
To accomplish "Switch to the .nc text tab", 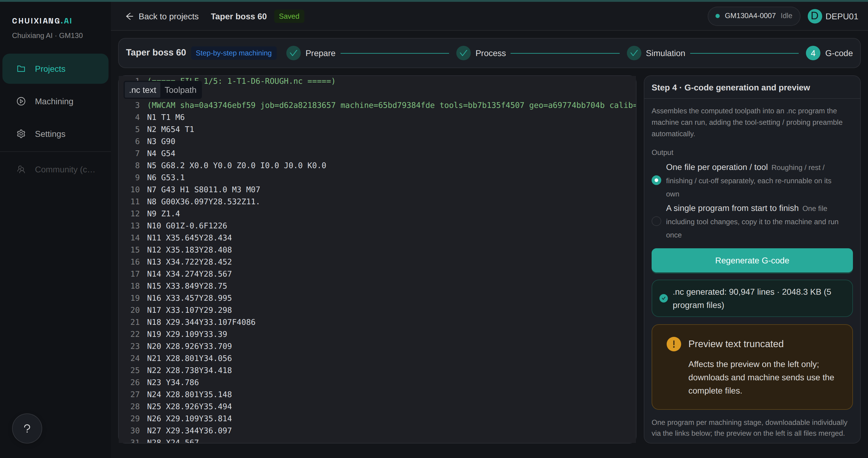I will point(143,90).
